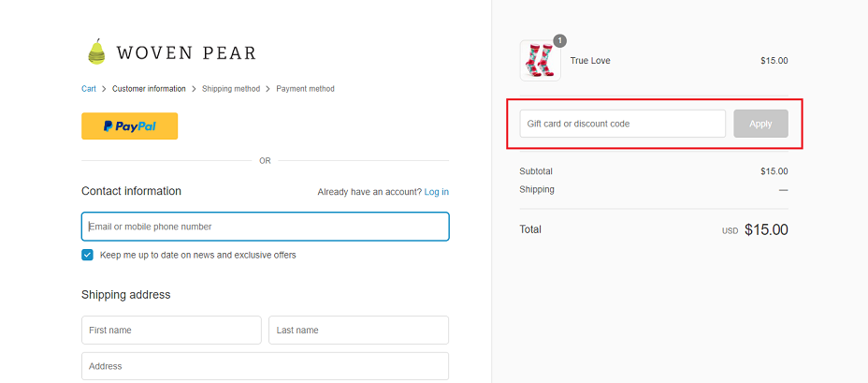Click the Woven Pear pear logo icon
The image size is (868, 383).
[96, 52]
